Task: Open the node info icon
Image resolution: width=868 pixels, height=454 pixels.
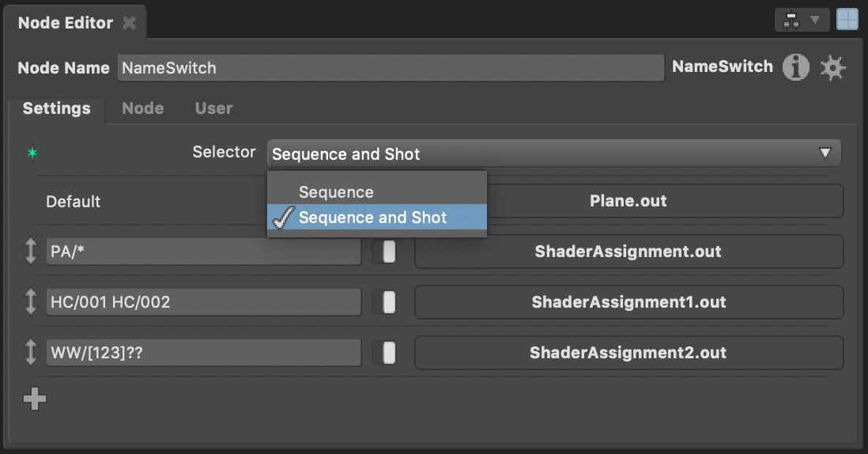Action: (795, 67)
